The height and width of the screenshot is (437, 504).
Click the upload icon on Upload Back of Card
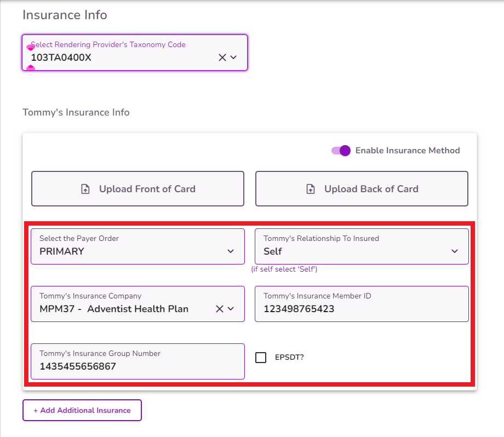click(x=311, y=188)
